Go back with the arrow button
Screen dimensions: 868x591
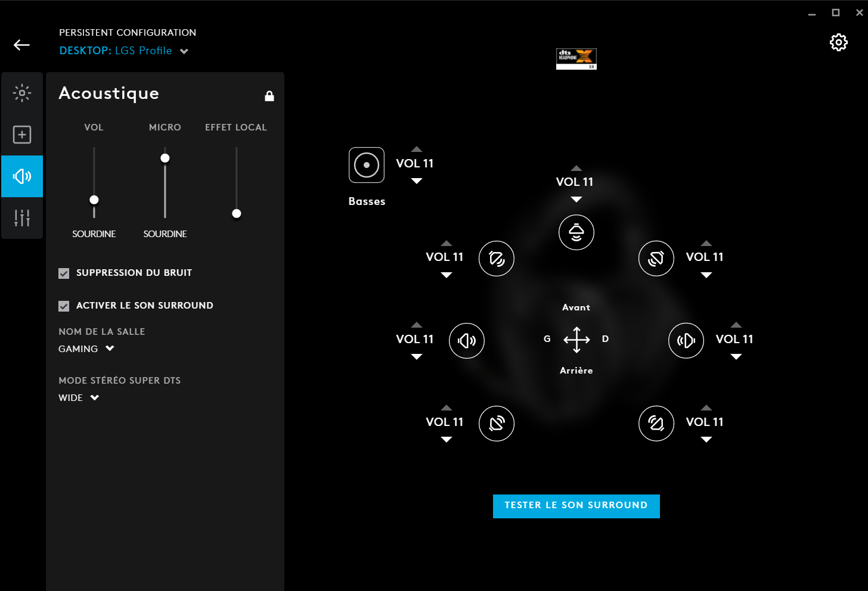[22, 45]
